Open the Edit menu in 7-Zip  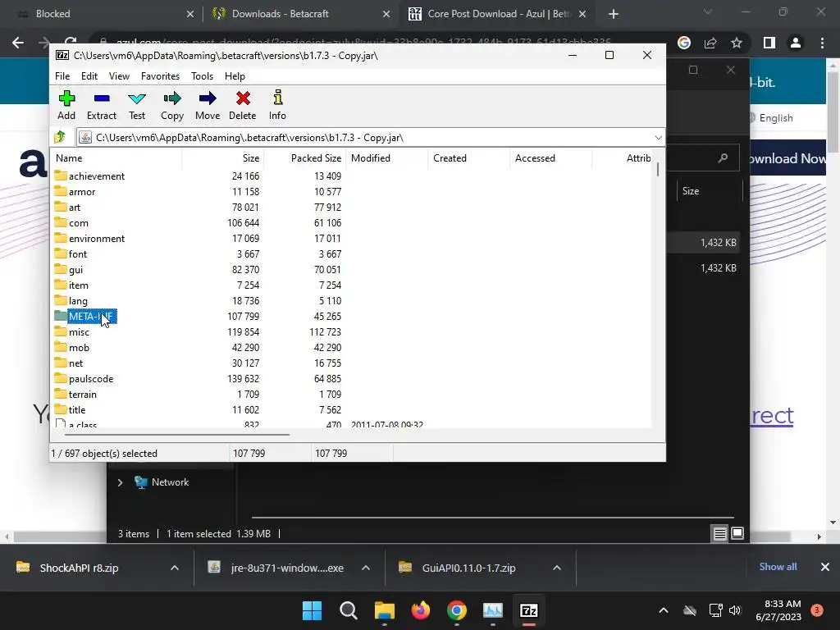tap(89, 76)
